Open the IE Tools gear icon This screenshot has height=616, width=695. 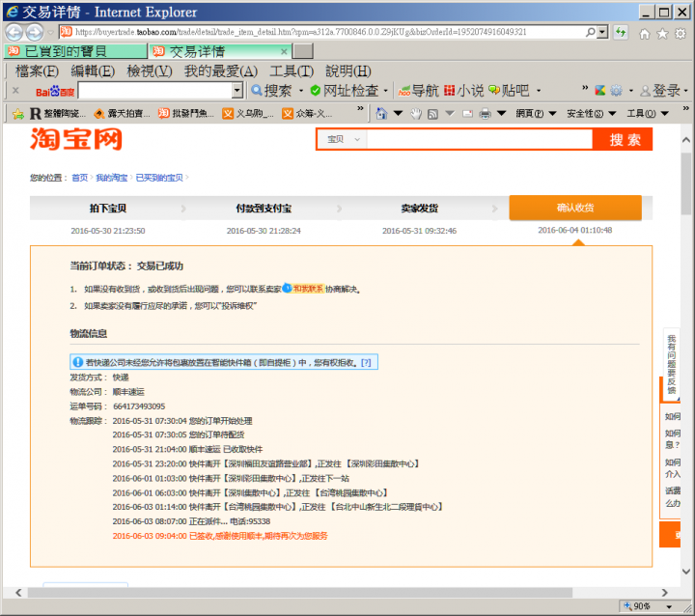click(x=681, y=34)
